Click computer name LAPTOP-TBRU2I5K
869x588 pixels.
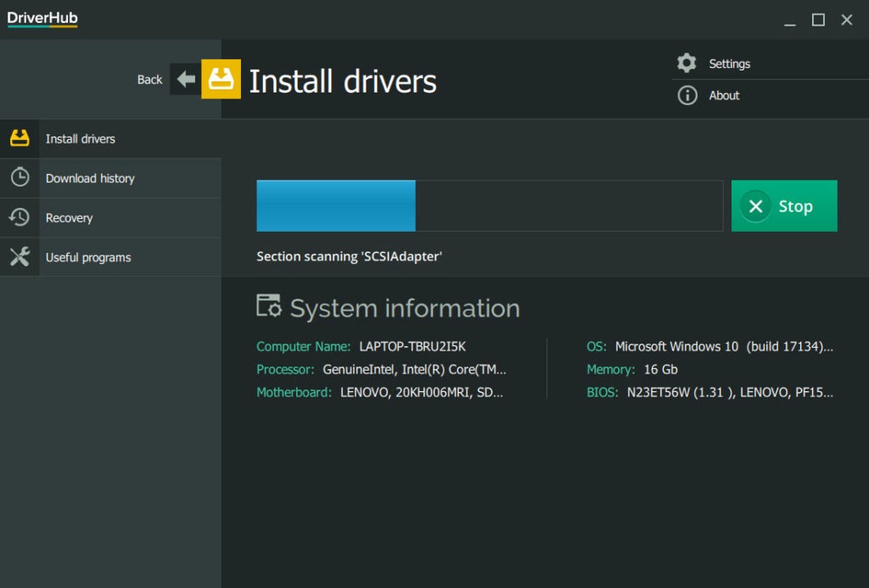(x=412, y=346)
